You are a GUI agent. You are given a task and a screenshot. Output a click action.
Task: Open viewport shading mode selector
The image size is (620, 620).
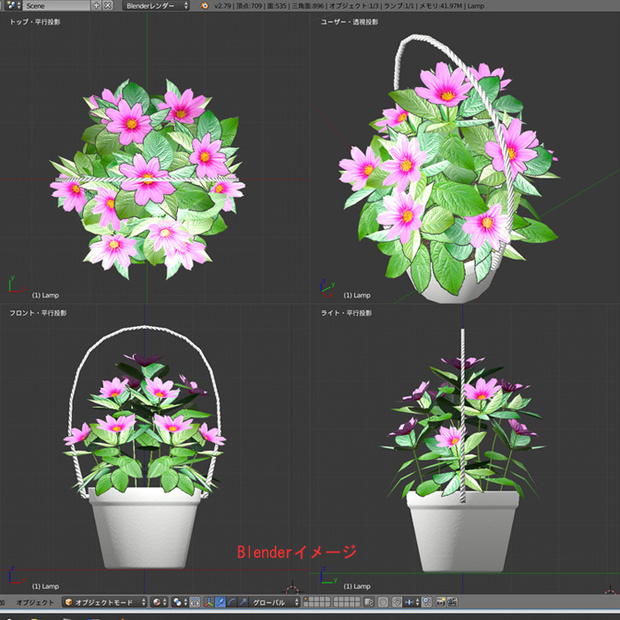pyautogui.click(x=160, y=602)
